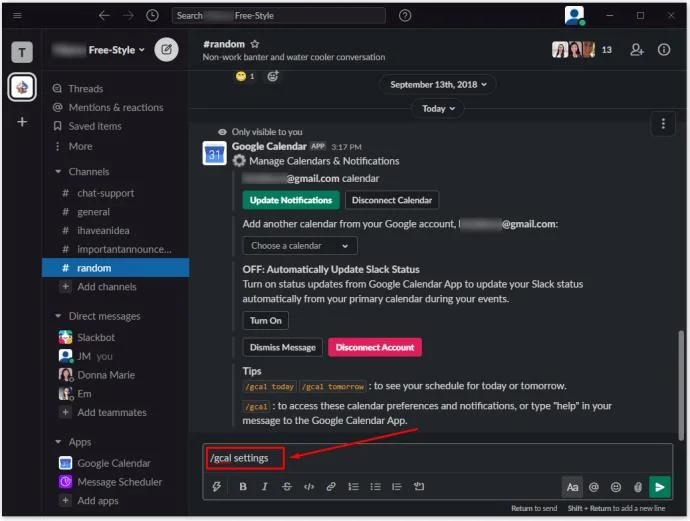Image resolution: width=690 pixels, height=521 pixels.
Task: Click the Search Free-Style field
Action: [279, 16]
